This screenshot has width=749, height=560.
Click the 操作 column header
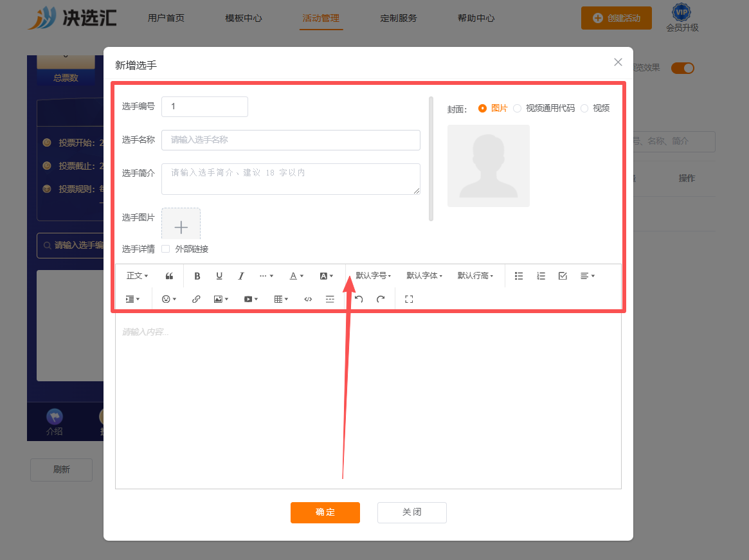coord(687,178)
